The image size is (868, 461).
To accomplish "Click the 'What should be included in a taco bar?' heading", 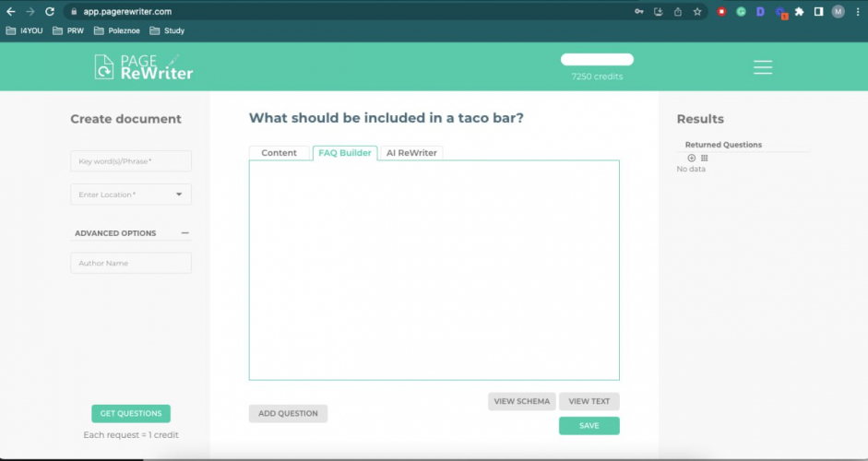I will (386, 118).
